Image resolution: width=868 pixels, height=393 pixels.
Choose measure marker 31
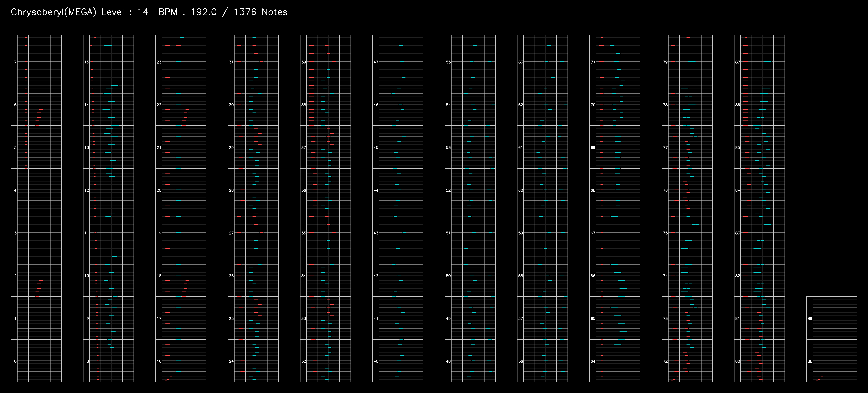click(231, 62)
